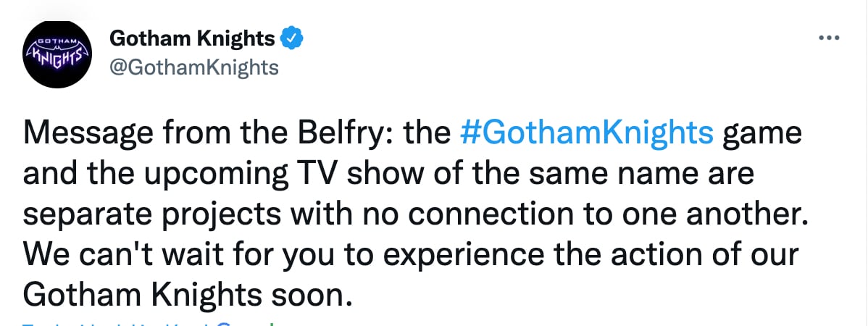Click "Gotham Knights soon." on last line
This screenshot has width=868, height=326.
(x=188, y=293)
